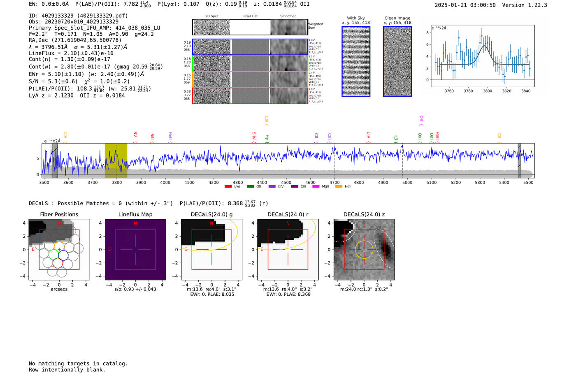Viewport: 576px width, 392px height.
Task: Open the Fiber Positions panel
Action: click(59, 250)
